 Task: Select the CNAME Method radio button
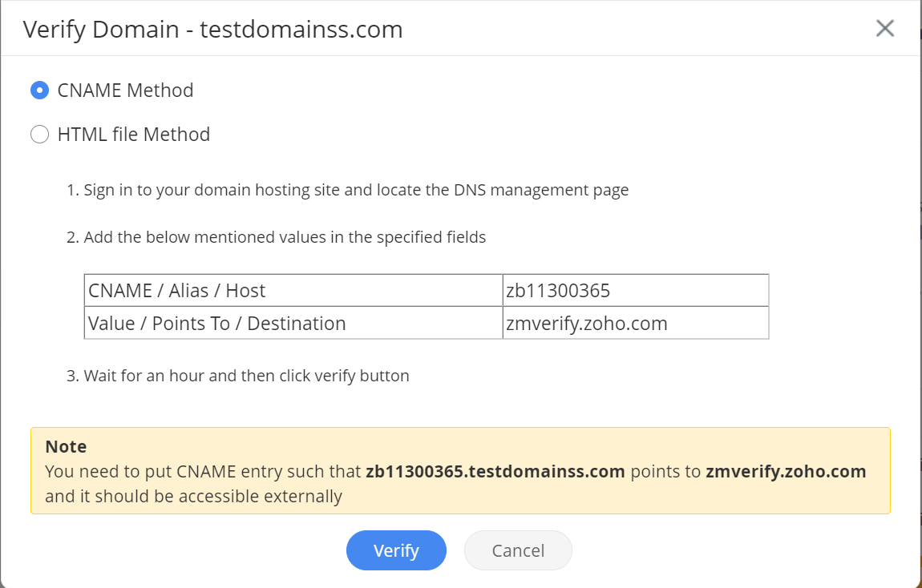[x=39, y=91]
